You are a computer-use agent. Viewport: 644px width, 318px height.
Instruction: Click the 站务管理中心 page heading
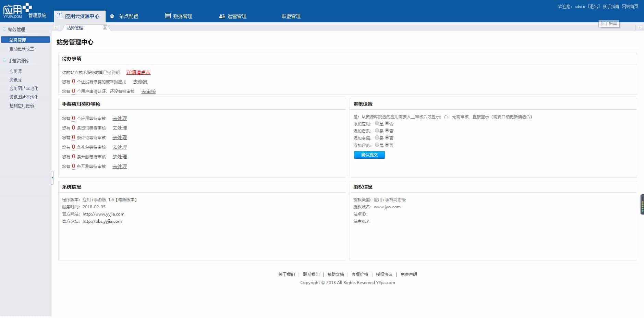pos(75,42)
